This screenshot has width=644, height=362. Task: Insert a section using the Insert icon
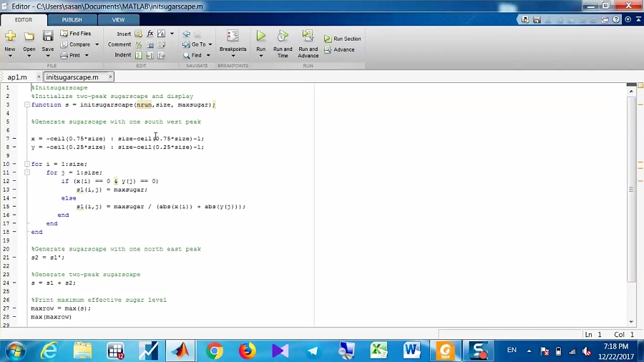(138, 34)
